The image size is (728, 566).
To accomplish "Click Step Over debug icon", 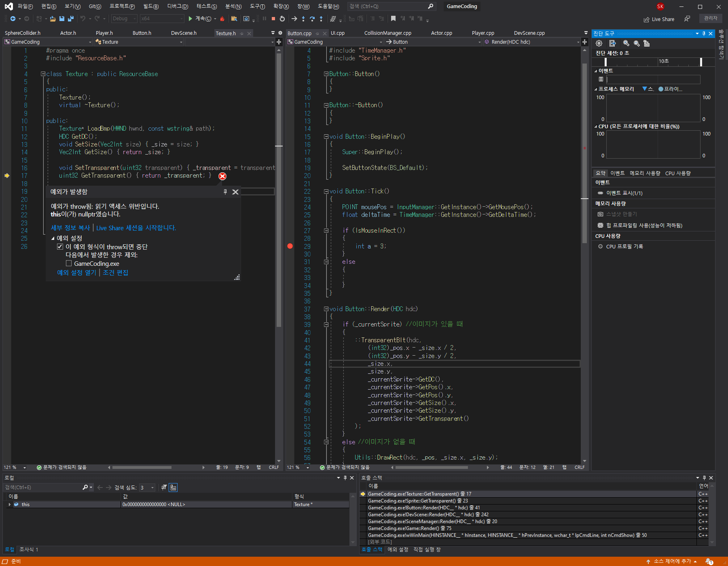I will pyautogui.click(x=312, y=19).
